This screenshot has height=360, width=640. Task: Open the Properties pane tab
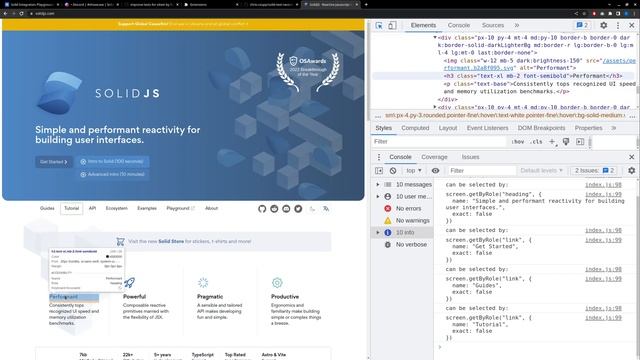point(588,128)
